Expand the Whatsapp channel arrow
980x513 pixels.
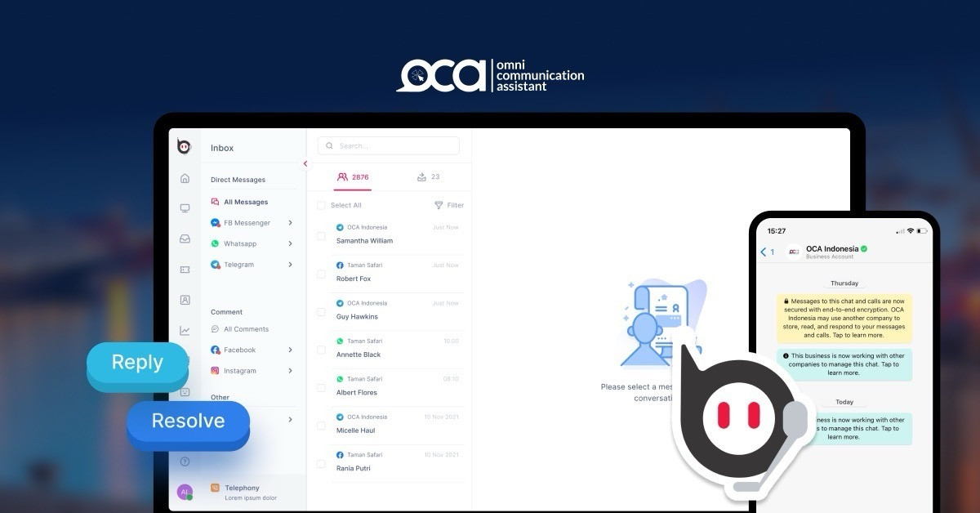[290, 243]
